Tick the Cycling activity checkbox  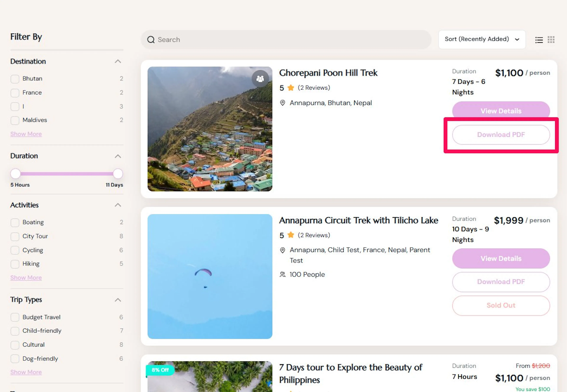[x=15, y=250]
